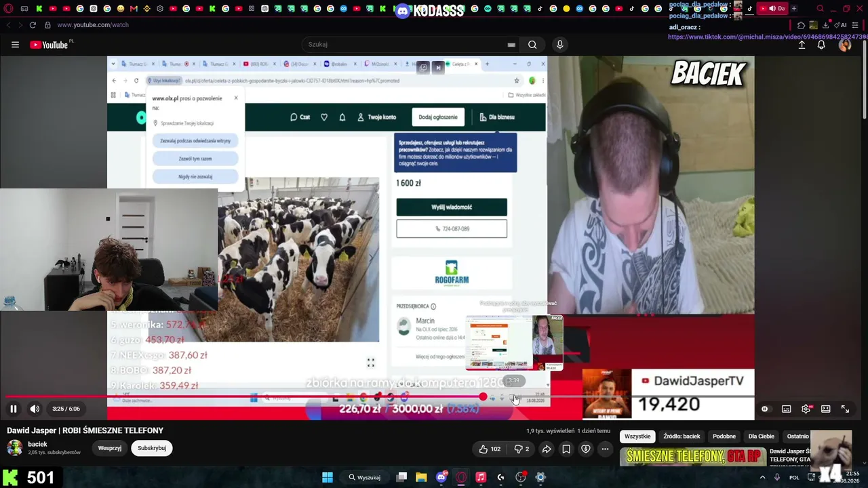This screenshot has width=868, height=488.
Task: Reload the page in the browser
Action: tap(33, 25)
